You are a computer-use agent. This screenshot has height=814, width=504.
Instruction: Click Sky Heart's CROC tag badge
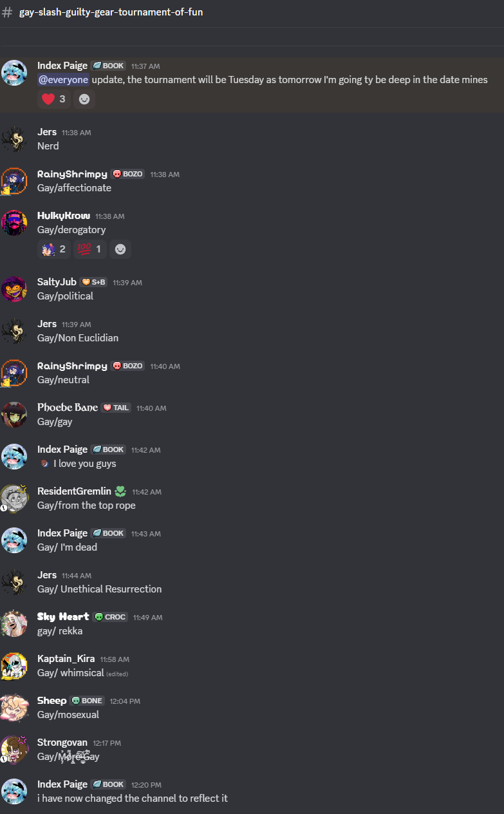pos(110,617)
